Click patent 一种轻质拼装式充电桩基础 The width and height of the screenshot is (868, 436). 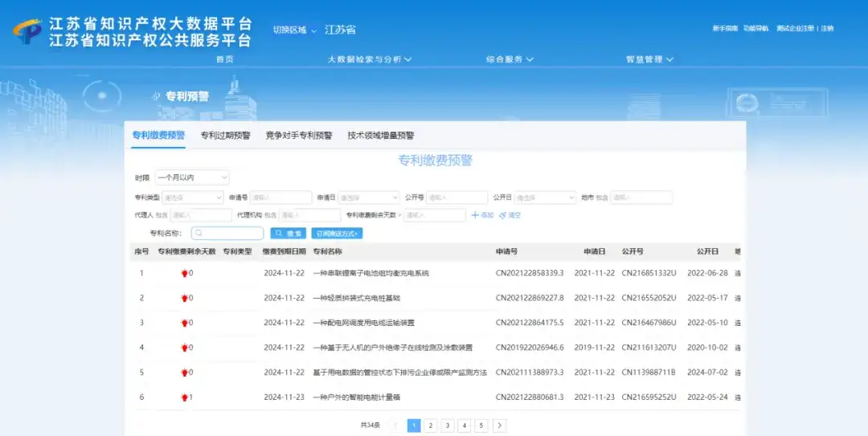tap(357, 298)
